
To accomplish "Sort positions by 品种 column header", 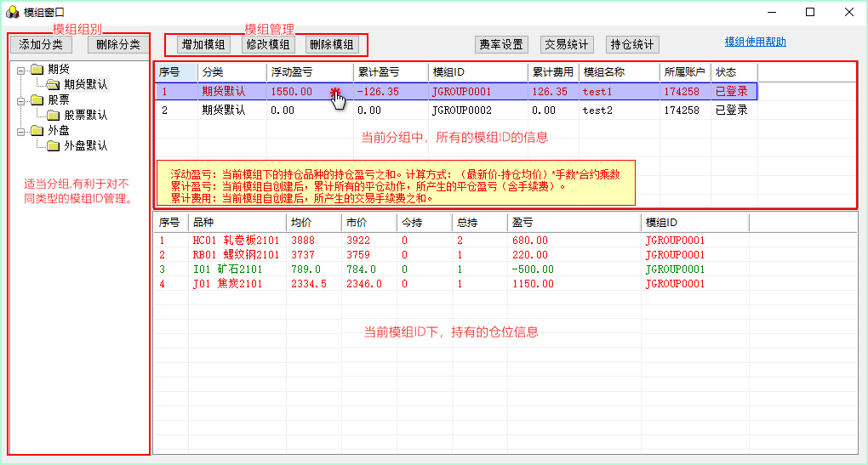I will 237,222.
